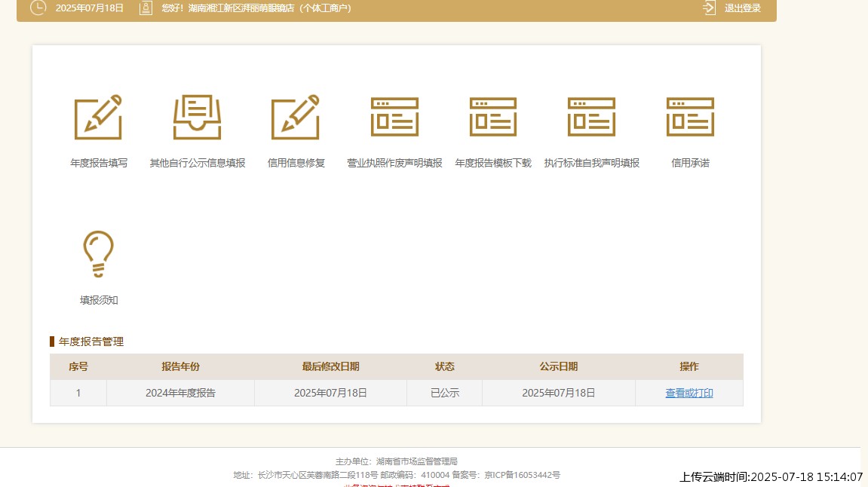Open the 年度报告模板下载 icon

tap(493, 117)
